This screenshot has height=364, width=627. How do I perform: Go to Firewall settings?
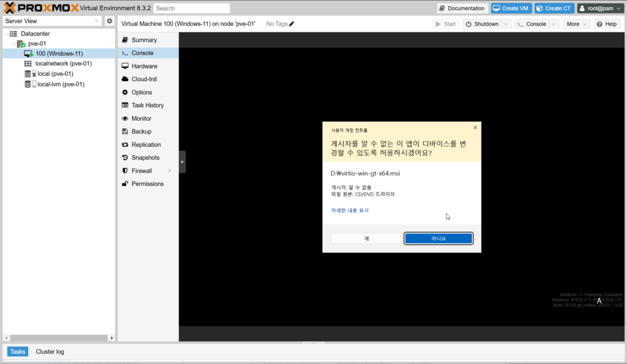tap(141, 171)
